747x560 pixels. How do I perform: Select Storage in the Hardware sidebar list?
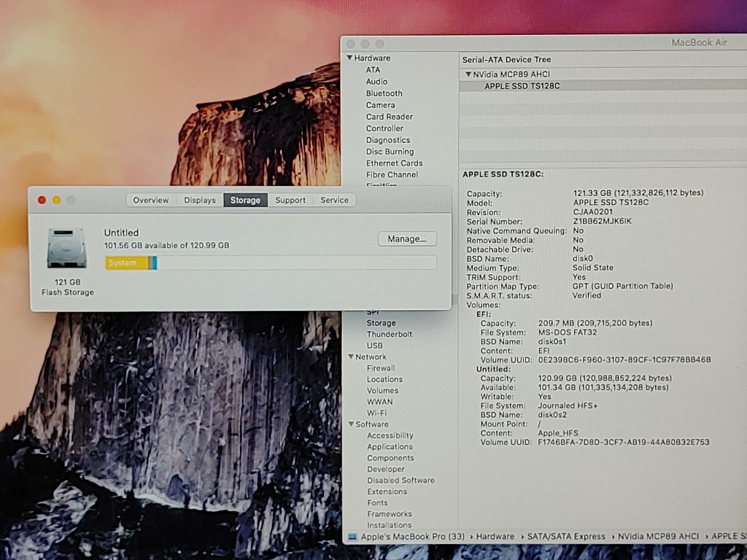[x=381, y=323]
